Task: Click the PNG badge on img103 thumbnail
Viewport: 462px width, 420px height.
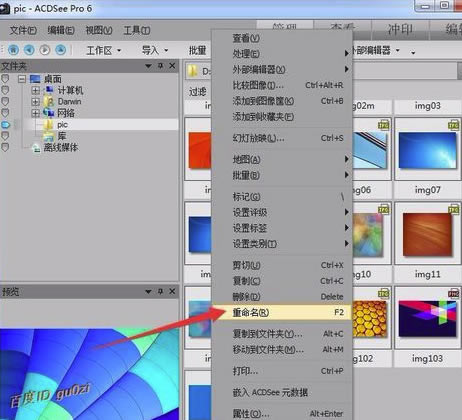Action: [453, 294]
